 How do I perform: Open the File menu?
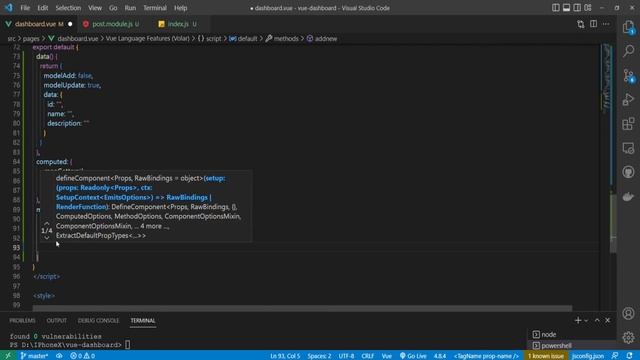[25, 8]
